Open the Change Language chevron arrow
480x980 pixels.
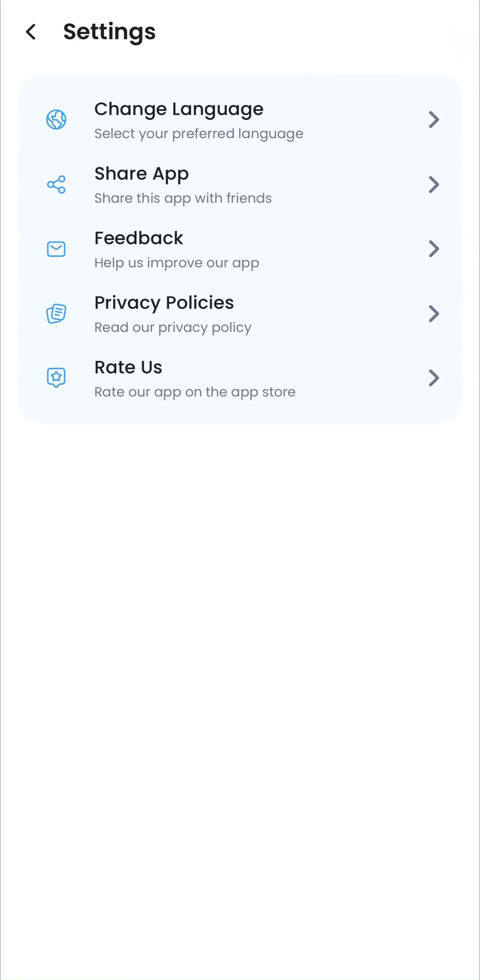point(434,120)
